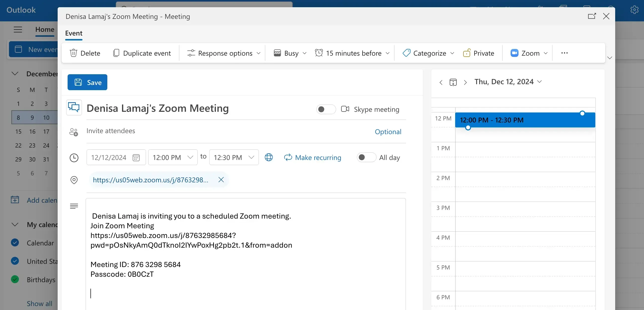
Task: Open the hamburger navigation menu
Action: (x=18, y=29)
